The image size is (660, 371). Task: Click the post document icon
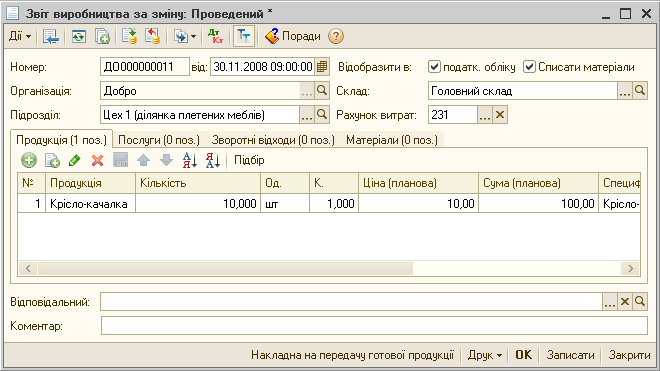(x=130, y=36)
